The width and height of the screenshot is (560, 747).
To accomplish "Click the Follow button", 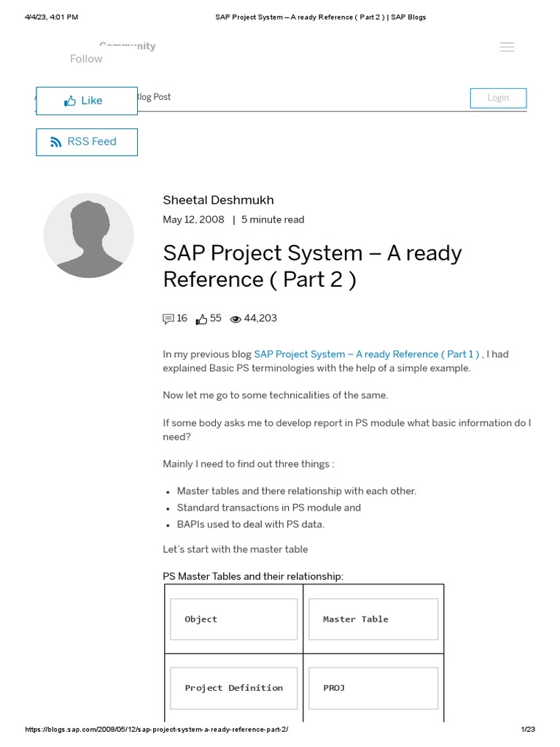I will (86, 59).
